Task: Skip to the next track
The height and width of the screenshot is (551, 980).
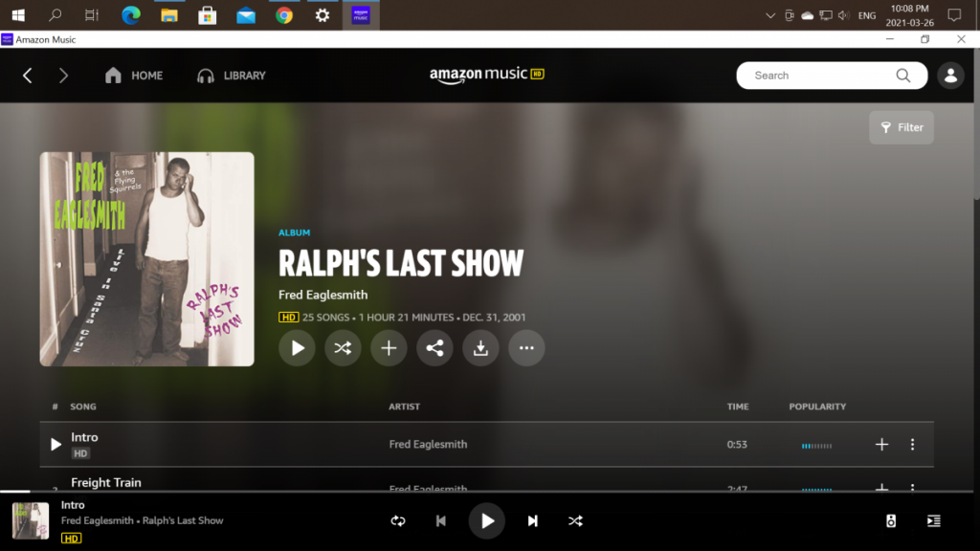Action: (532, 521)
